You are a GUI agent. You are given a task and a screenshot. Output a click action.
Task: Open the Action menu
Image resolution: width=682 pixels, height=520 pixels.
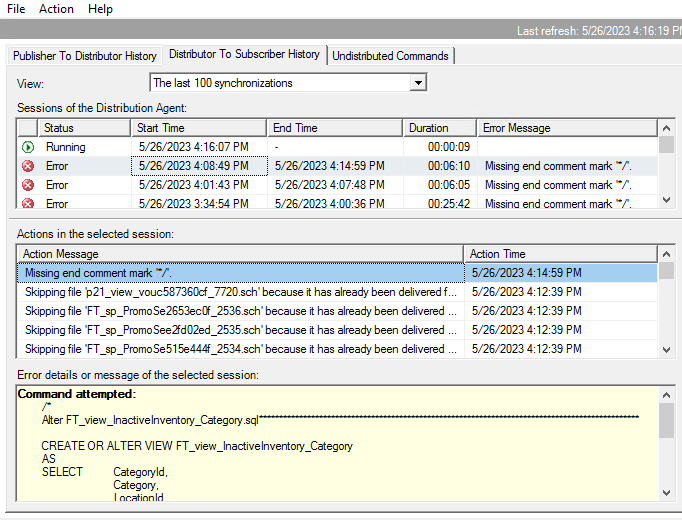[56, 9]
